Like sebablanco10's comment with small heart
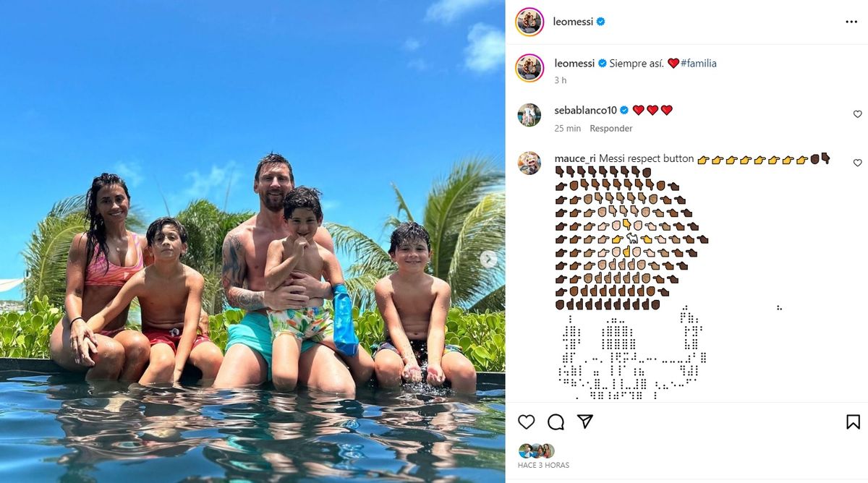Viewport: 868px width, 483px height. click(858, 114)
